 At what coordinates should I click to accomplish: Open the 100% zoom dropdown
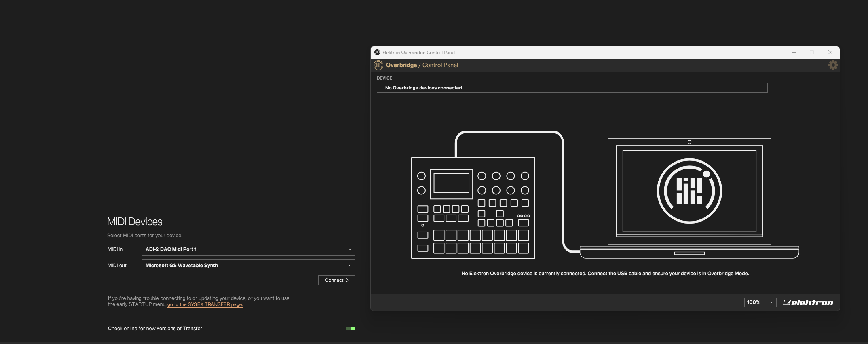[x=760, y=302]
